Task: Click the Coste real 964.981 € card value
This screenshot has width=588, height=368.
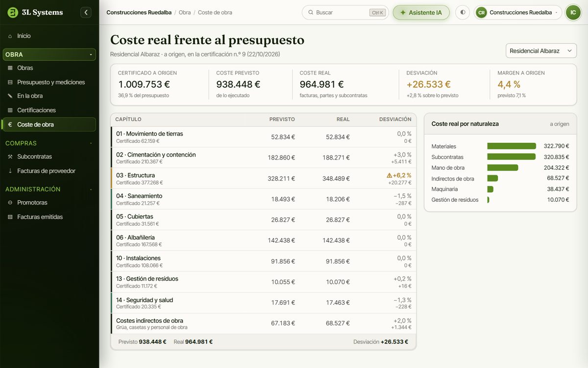Action: (x=321, y=84)
